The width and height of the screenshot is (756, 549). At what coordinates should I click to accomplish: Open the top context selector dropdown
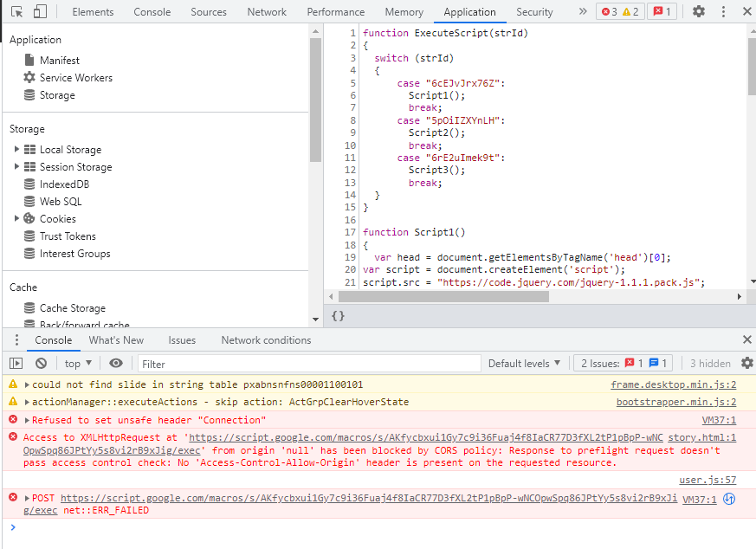coord(78,364)
